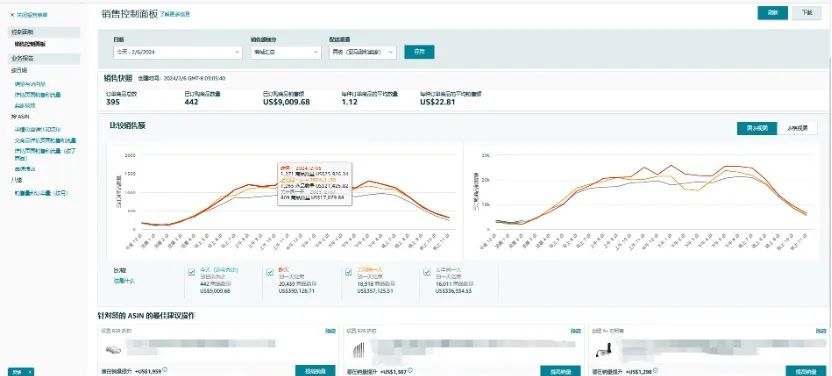Click info icon next to +US$1,959

(x=165, y=370)
